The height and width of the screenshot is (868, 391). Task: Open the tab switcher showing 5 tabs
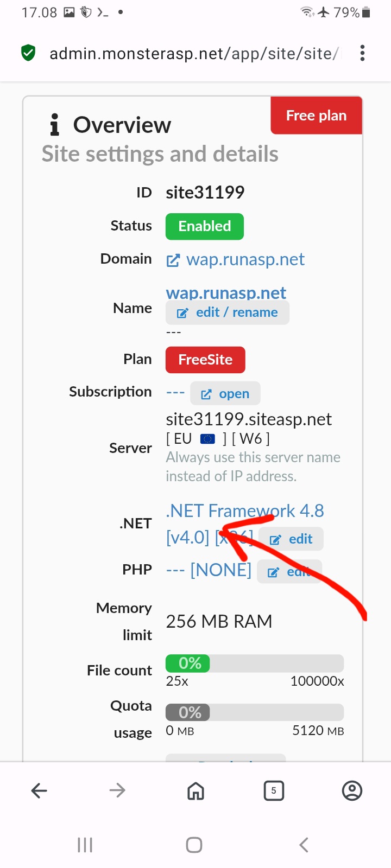[274, 790]
